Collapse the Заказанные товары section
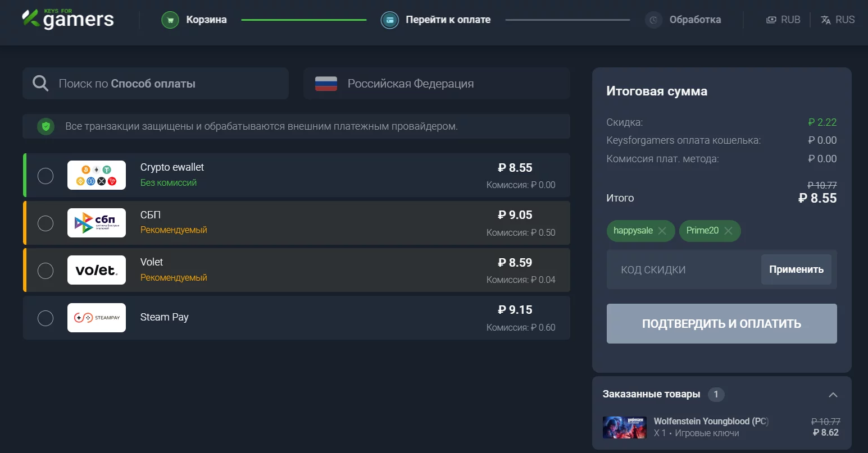This screenshot has height=453, width=868. [x=833, y=395]
